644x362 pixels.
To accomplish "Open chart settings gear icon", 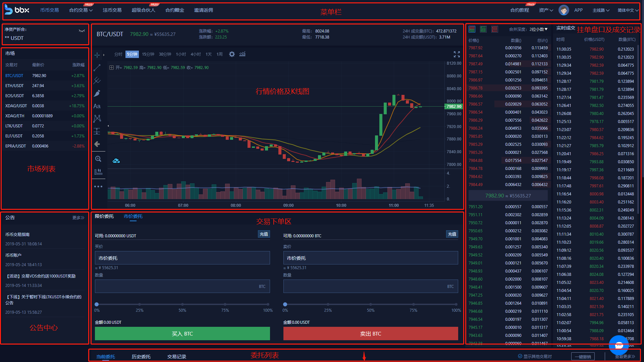I will coord(232,54).
